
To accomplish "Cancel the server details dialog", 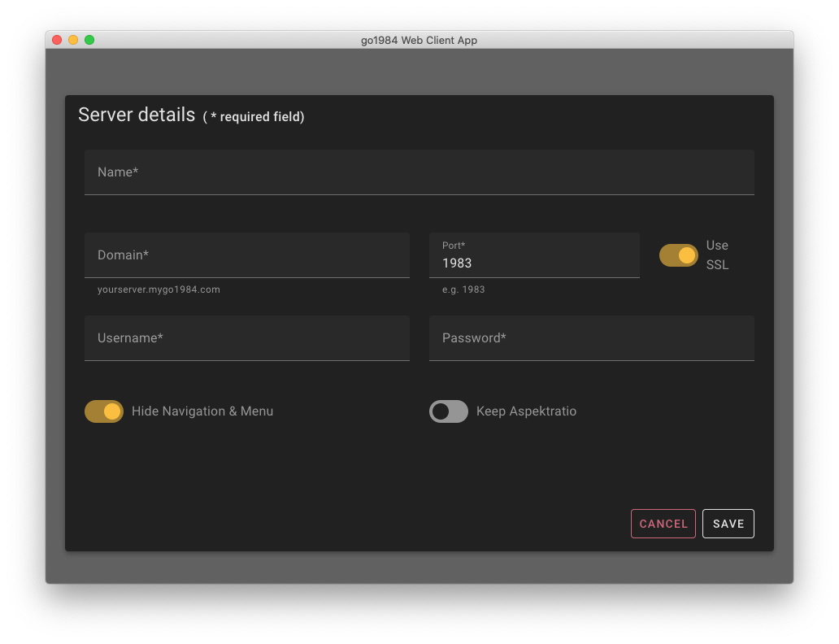I will click(663, 524).
